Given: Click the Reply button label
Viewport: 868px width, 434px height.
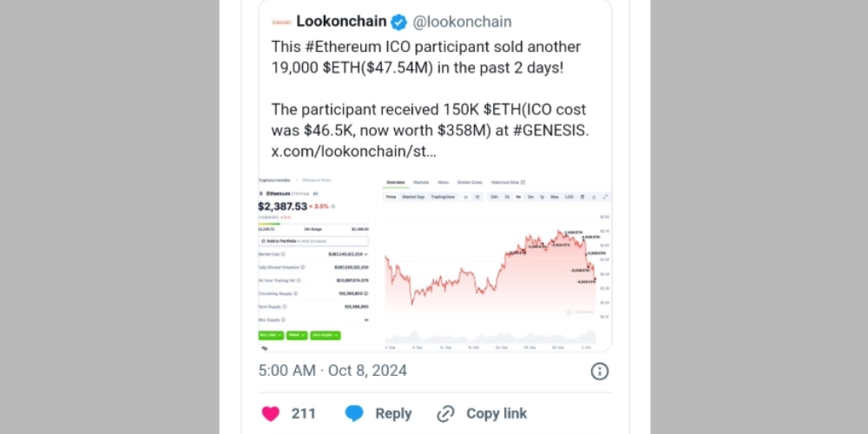Looking at the screenshot, I should pyautogui.click(x=393, y=413).
